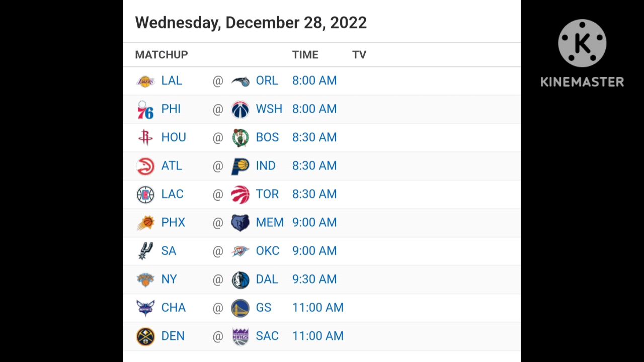Click the OKC team name

267,251
